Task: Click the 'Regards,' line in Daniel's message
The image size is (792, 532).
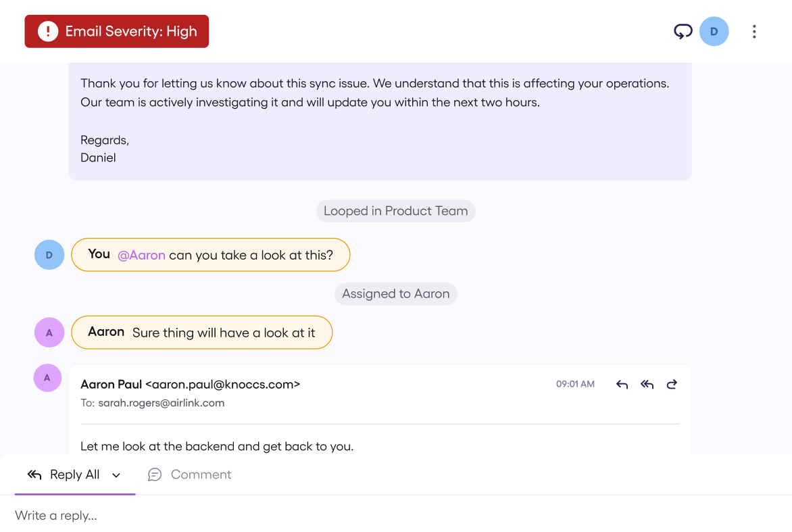Action: 105,141
